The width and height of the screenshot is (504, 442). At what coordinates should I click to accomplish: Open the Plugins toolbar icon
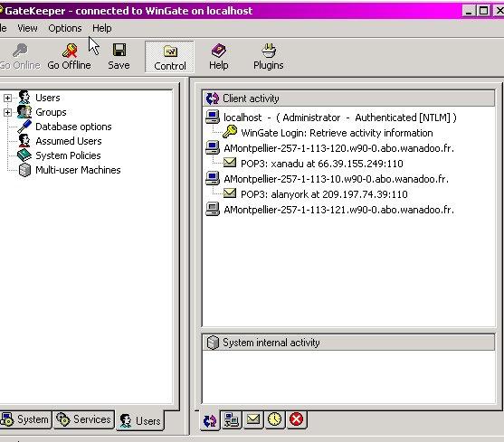tap(269, 51)
